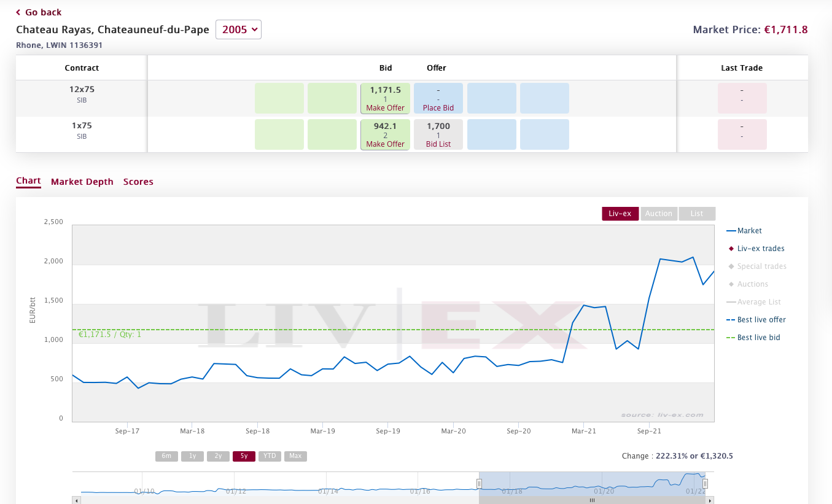Image resolution: width=832 pixels, height=504 pixels.
Task: Toggle Average List legend item
Action: 755,302
